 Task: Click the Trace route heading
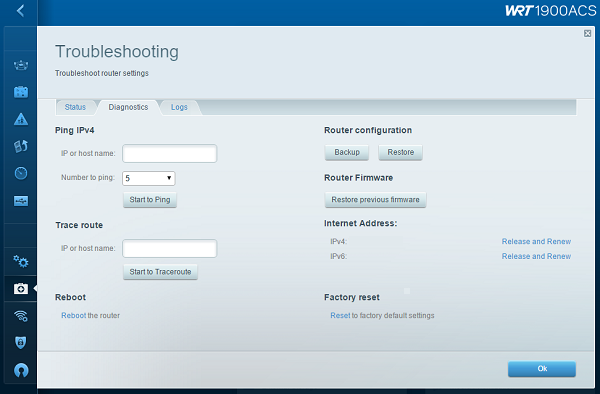79,225
